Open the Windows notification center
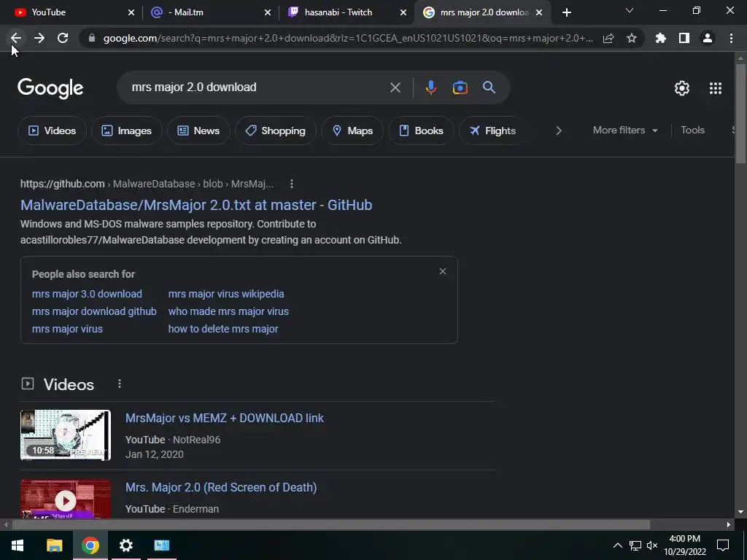The height and width of the screenshot is (560, 747). 723,545
